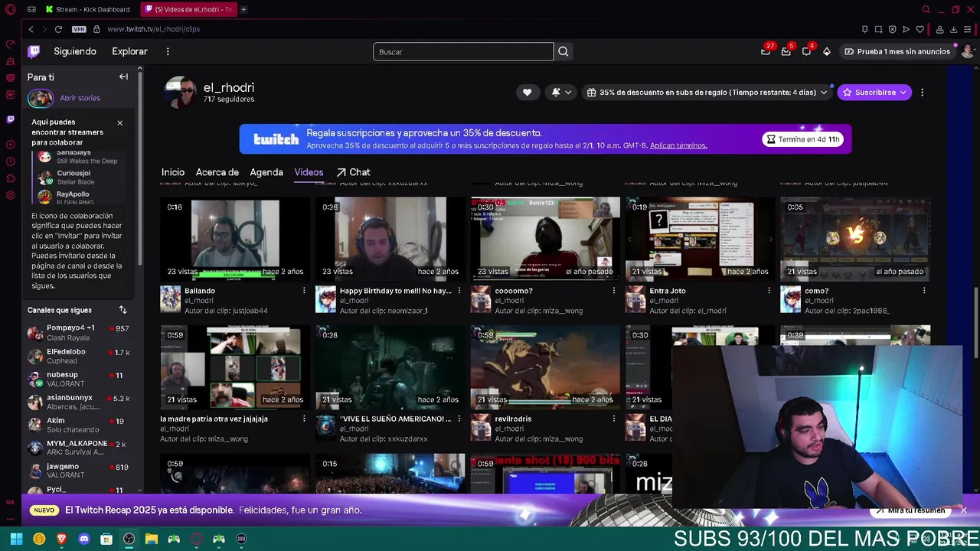The image size is (980, 551).
Task: Open options for Entra Joto clip
Action: [769, 291]
